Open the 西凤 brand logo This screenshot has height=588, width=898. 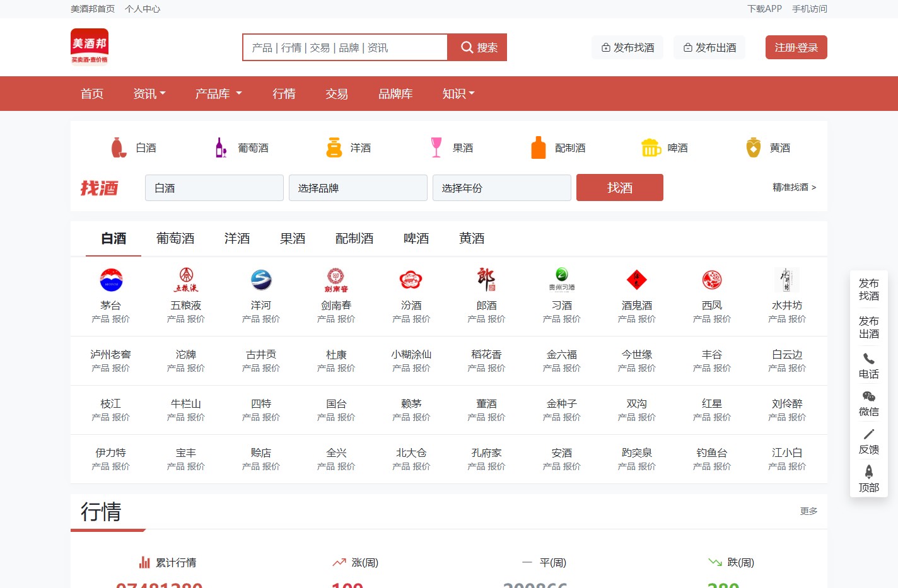[712, 280]
